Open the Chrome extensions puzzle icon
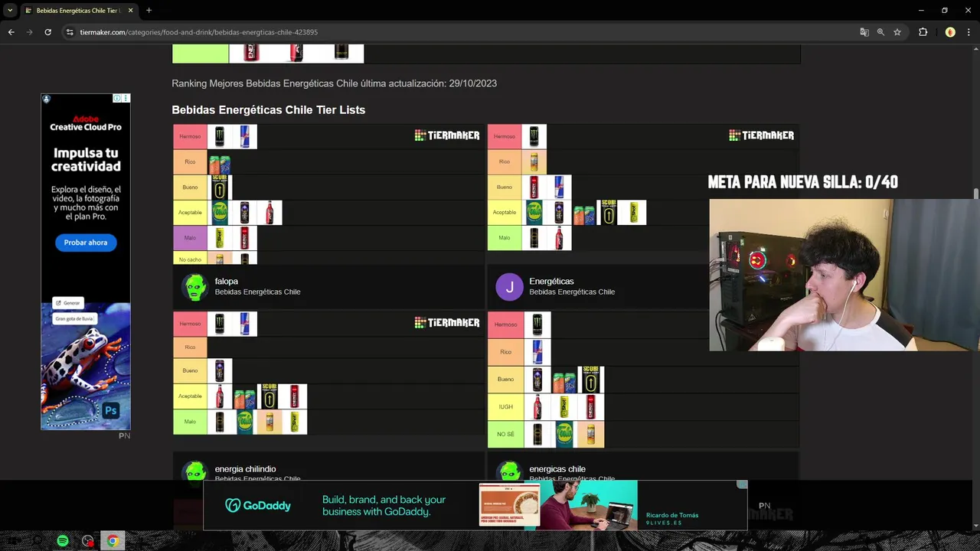 (x=923, y=32)
